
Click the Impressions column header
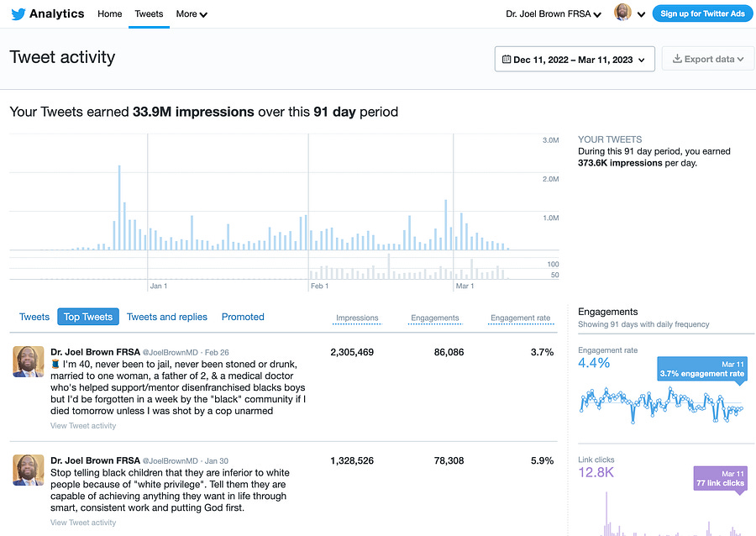click(357, 318)
